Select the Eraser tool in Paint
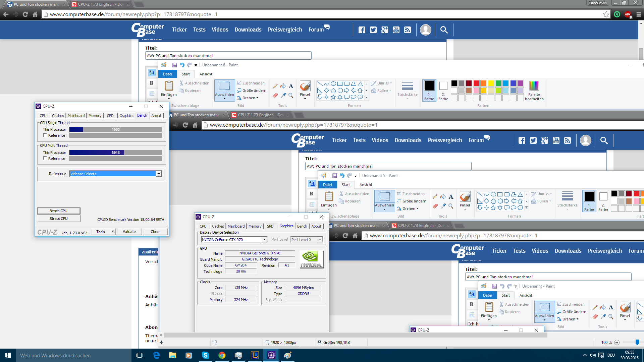This screenshot has width=644, height=362. [x=275, y=96]
